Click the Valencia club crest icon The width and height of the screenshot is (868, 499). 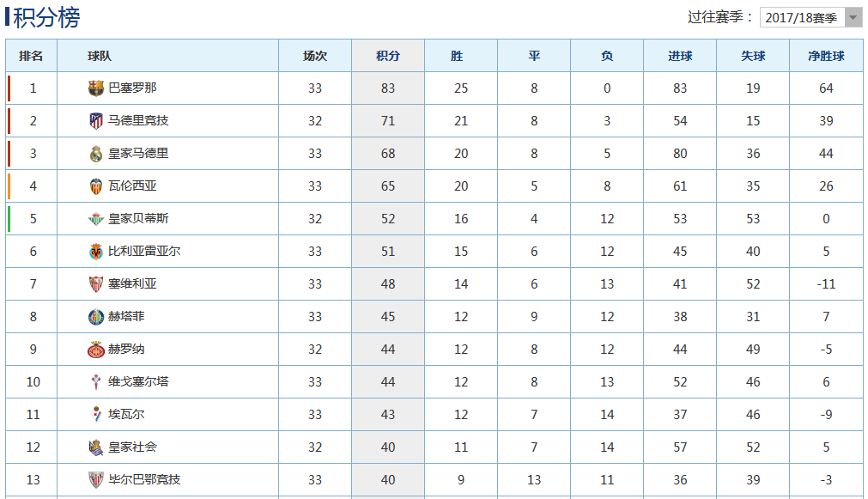(x=96, y=186)
